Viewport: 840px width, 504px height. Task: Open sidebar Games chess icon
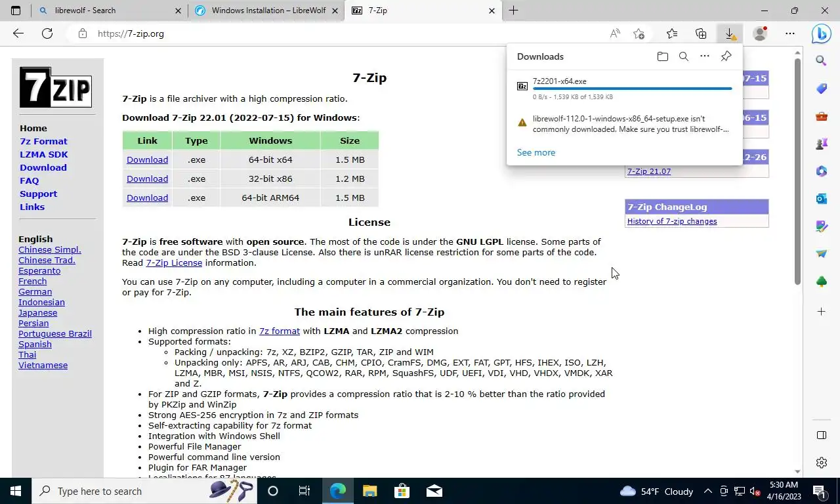click(822, 144)
